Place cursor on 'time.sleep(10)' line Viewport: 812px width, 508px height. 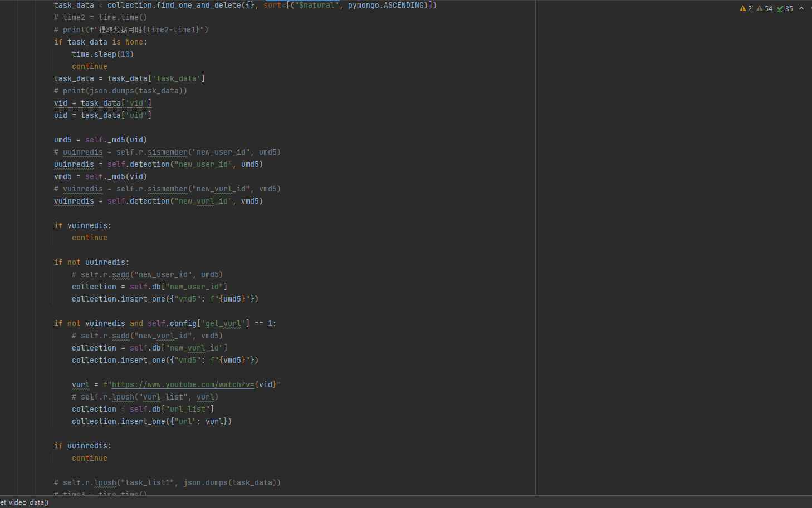[102, 54]
